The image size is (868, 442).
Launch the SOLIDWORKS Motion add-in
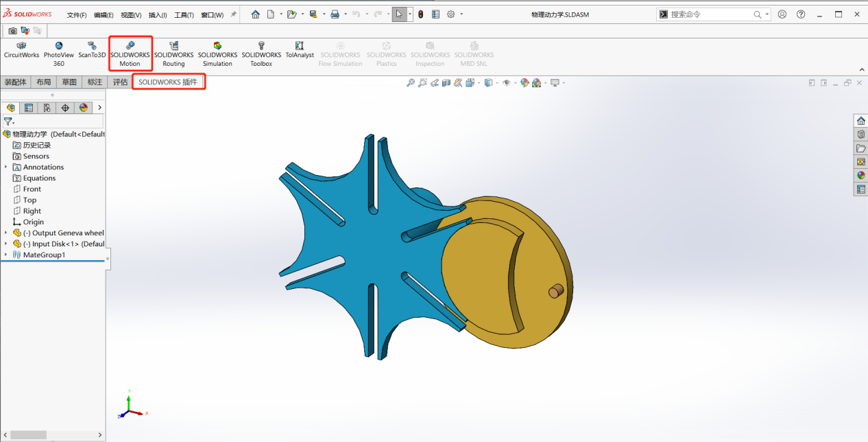(x=130, y=53)
